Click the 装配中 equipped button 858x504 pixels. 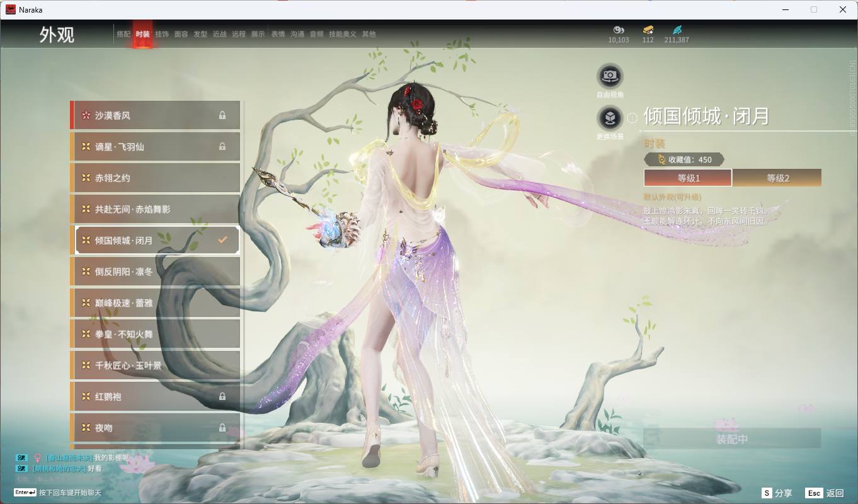click(732, 438)
